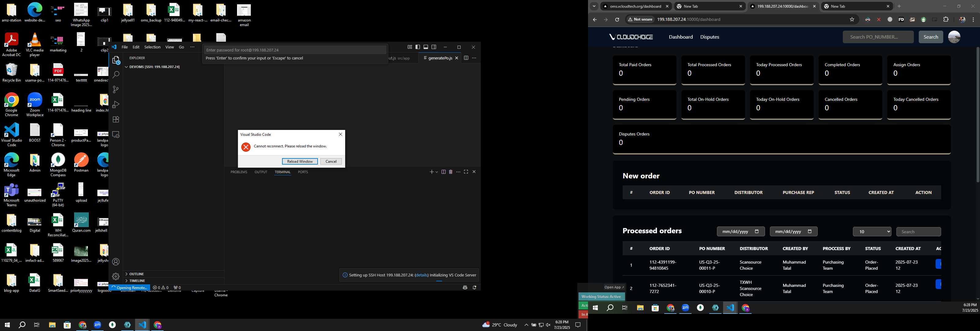
Task: Toggle Panel visibility in VS Code title bar
Action: coord(426,47)
